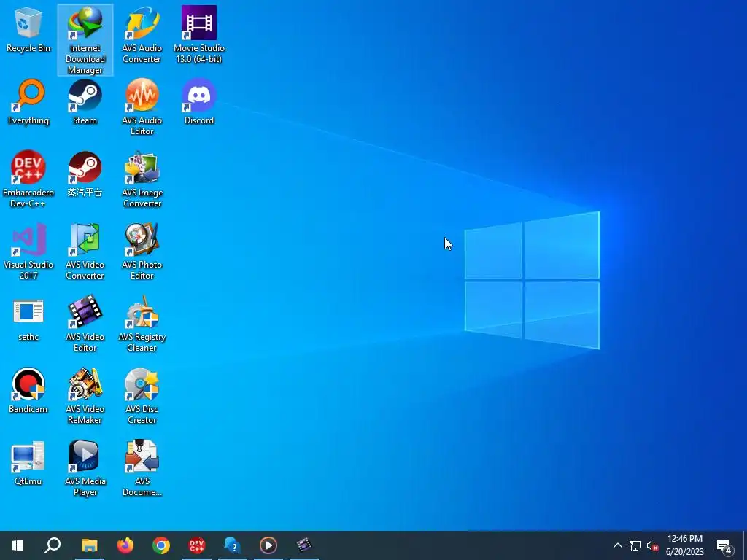Click the AVS Video ReMaker icon

click(85, 396)
